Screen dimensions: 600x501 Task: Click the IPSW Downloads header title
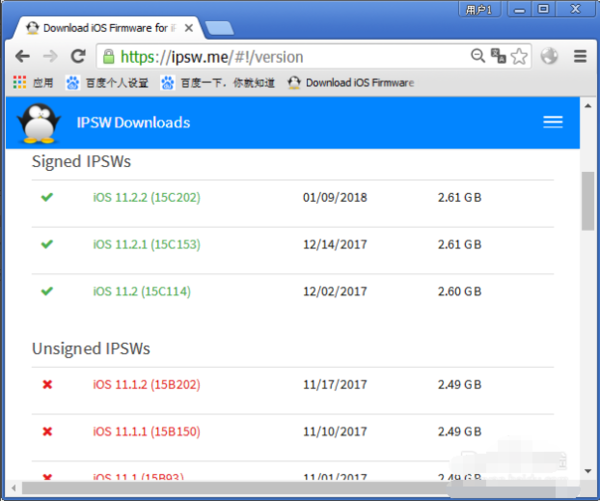click(133, 122)
